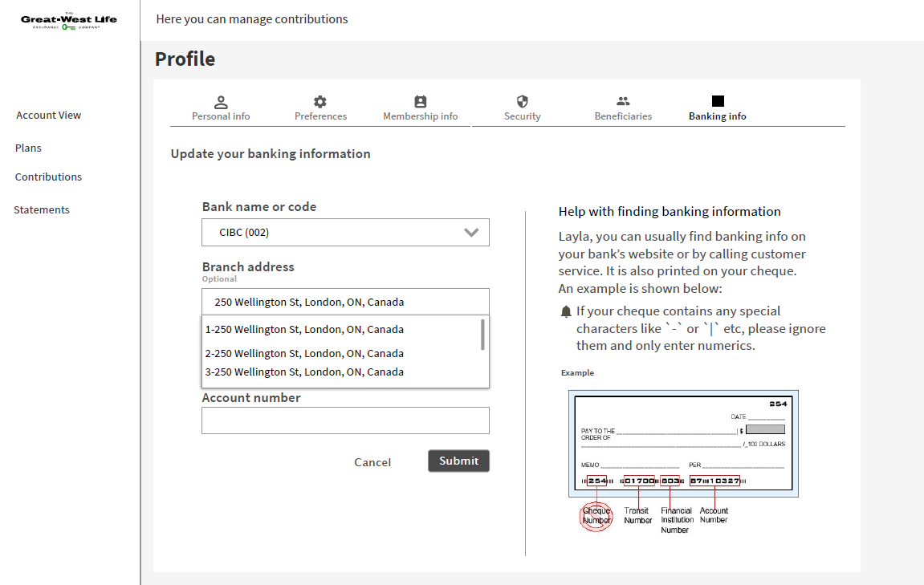Cancel the banking information update
This screenshot has height=585, width=924.
coord(372,462)
